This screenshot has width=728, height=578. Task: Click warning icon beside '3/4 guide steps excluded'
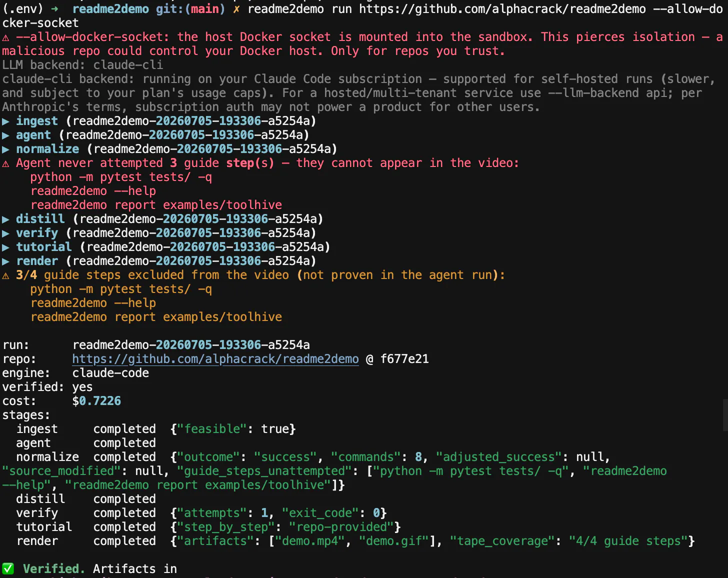[5, 275]
